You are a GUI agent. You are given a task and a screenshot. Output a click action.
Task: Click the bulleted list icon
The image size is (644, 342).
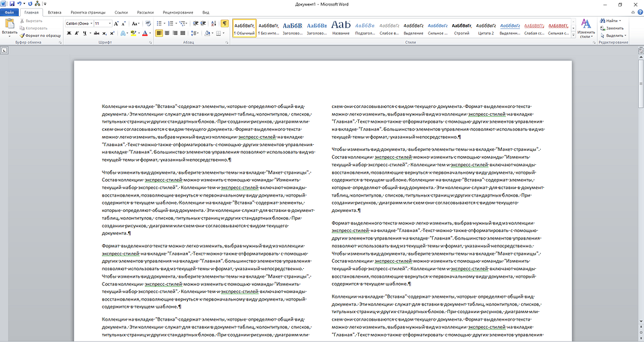[x=159, y=23]
